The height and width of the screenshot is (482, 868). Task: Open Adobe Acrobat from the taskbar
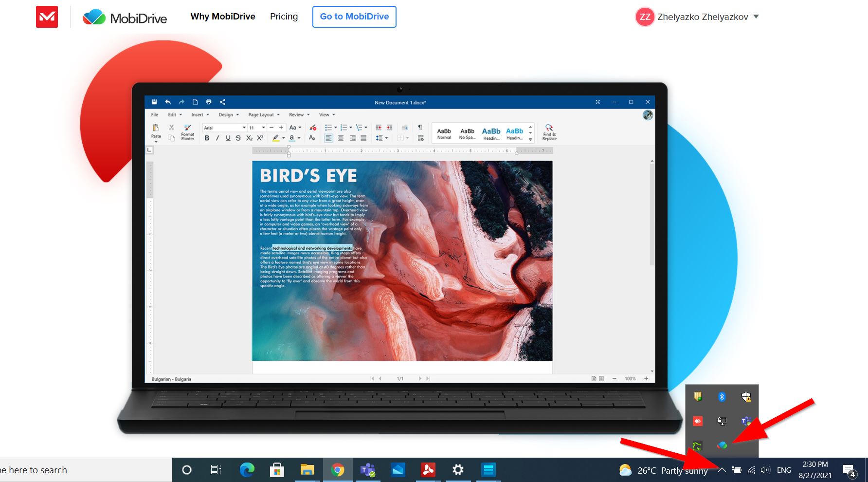(428, 470)
